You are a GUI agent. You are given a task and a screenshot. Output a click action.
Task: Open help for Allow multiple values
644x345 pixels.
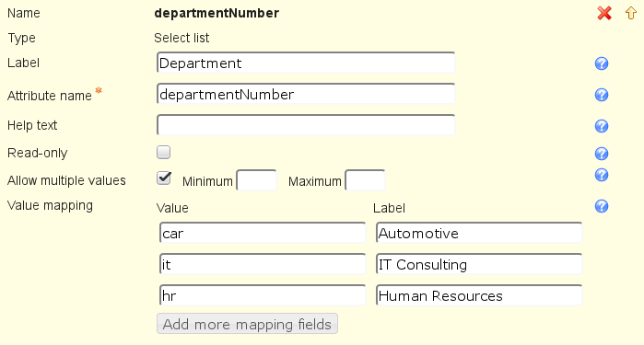point(602,175)
